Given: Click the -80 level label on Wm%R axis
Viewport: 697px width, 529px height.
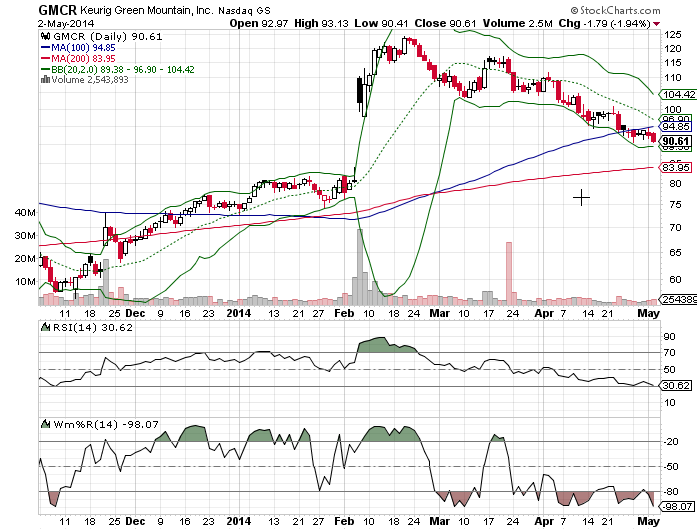Looking at the screenshot, I should [671, 491].
